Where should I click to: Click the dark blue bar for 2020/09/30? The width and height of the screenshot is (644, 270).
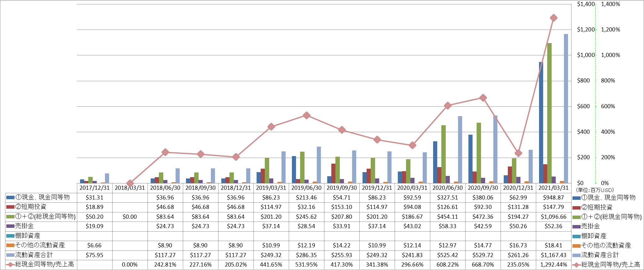(x=470, y=159)
